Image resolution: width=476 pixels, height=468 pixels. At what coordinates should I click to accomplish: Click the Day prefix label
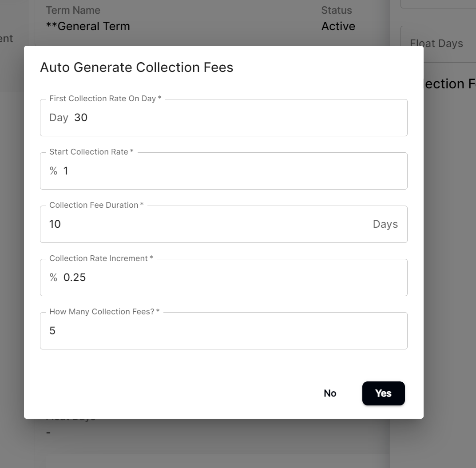58,117
